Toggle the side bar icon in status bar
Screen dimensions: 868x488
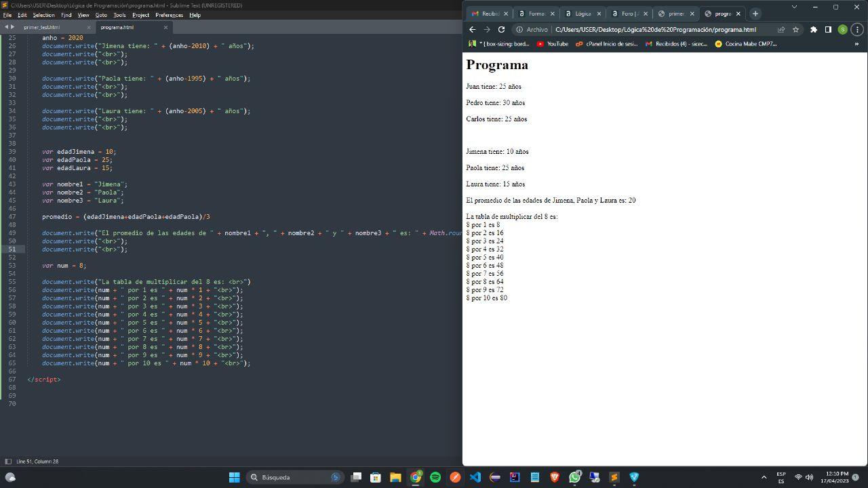8,462
